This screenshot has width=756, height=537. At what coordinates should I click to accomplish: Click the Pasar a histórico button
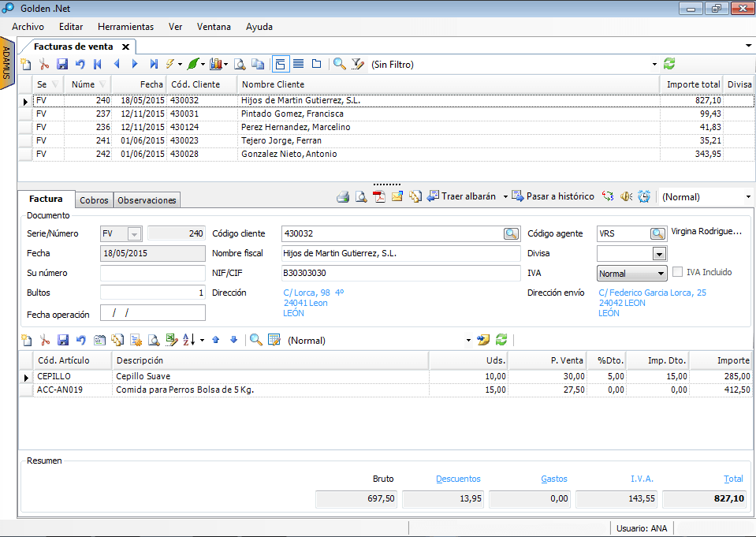tap(553, 196)
